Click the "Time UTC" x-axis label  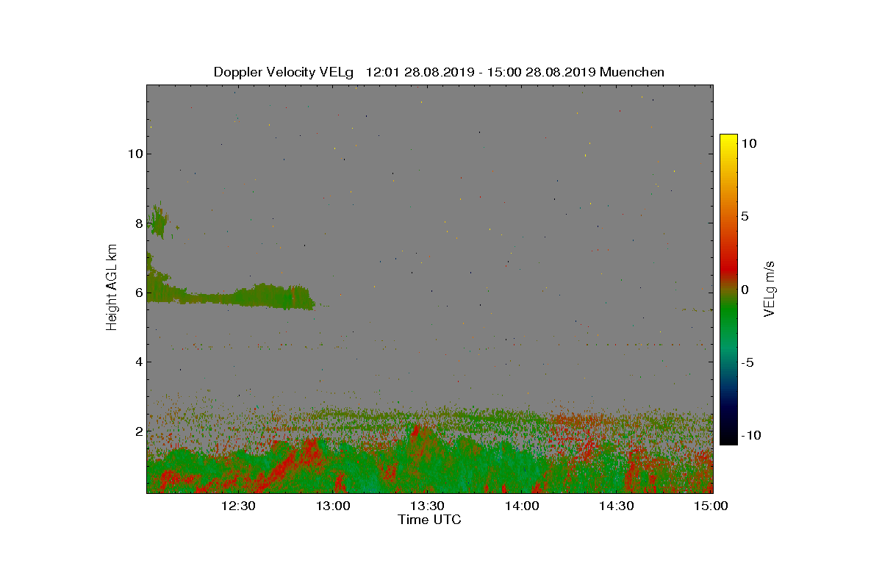coord(430,520)
